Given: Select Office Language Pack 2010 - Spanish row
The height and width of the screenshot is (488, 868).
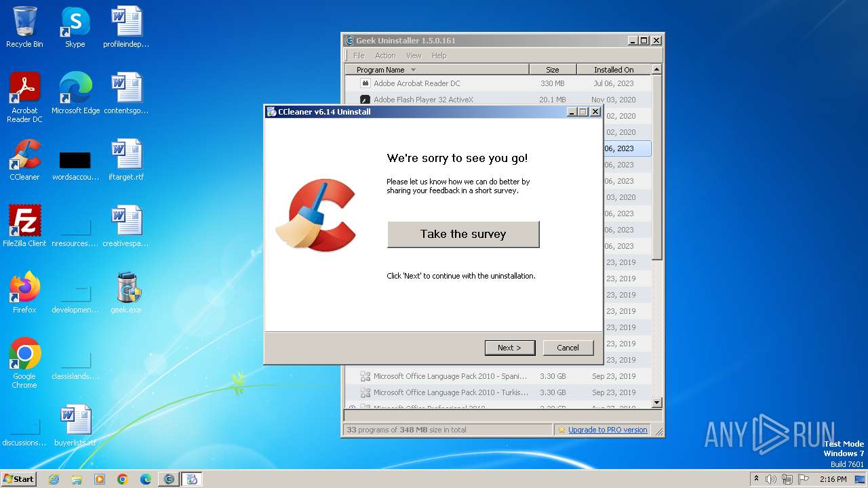Looking at the screenshot, I should [498, 376].
